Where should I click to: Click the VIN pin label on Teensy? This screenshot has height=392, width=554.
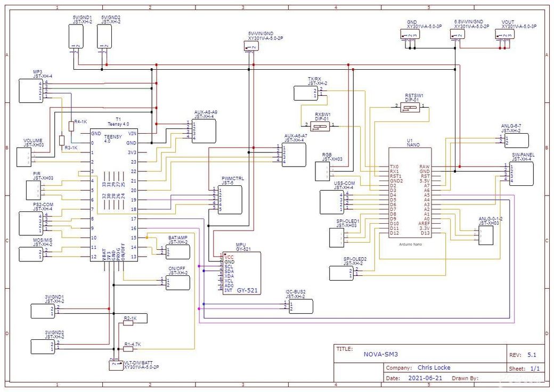(132, 134)
